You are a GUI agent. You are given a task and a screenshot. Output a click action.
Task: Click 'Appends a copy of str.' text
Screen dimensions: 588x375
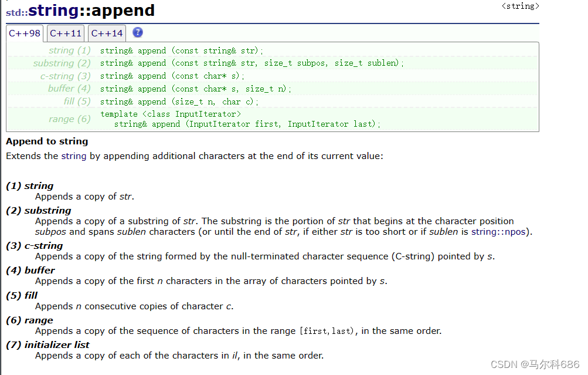(85, 197)
